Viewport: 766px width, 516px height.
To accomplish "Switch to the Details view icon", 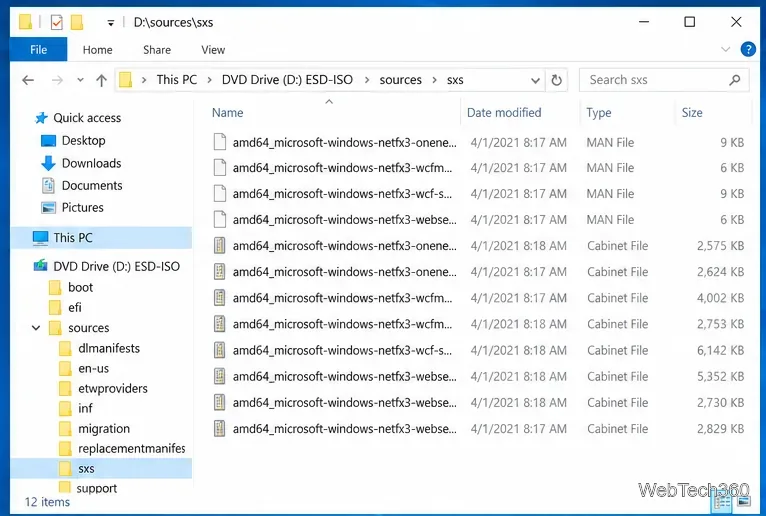I will (723, 501).
